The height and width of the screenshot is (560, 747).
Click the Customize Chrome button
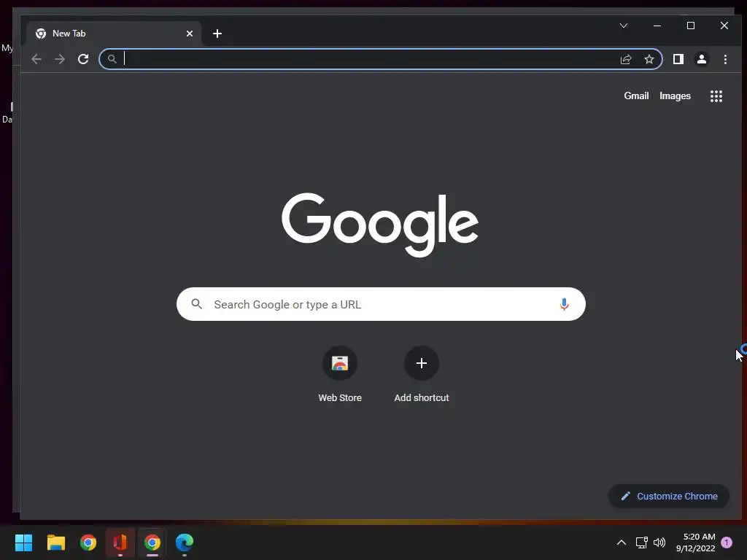(668, 496)
